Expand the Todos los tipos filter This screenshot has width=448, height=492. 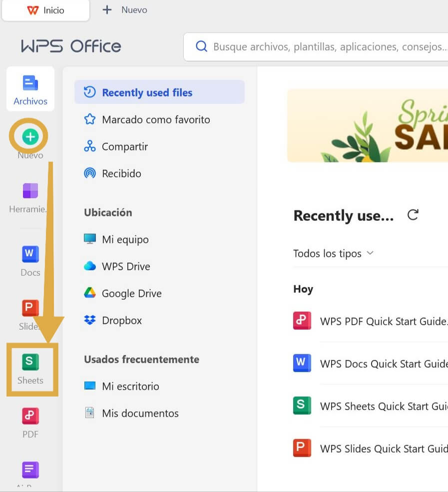(x=333, y=253)
